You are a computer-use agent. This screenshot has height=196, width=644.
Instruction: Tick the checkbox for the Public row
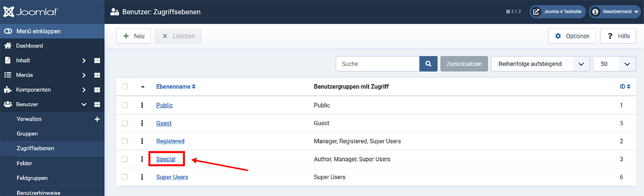pyautogui.click(x=125, y=105)
